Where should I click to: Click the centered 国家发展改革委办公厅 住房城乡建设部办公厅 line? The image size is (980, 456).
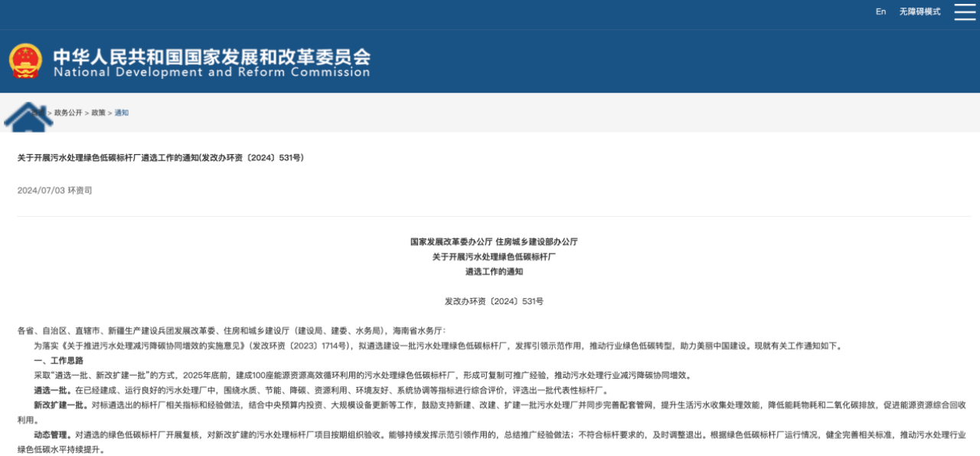(494, 241)
